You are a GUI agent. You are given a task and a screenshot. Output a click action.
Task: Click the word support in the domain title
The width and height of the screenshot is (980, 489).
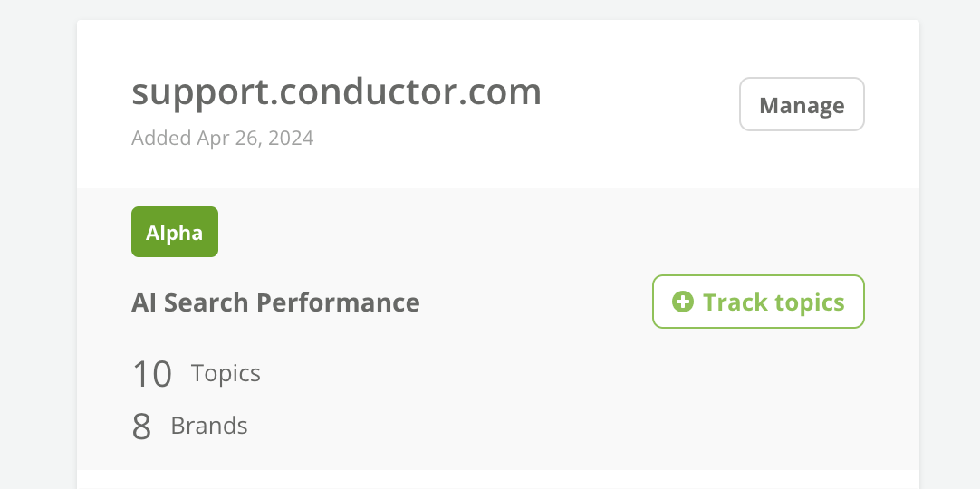click(x=200, y=93)
